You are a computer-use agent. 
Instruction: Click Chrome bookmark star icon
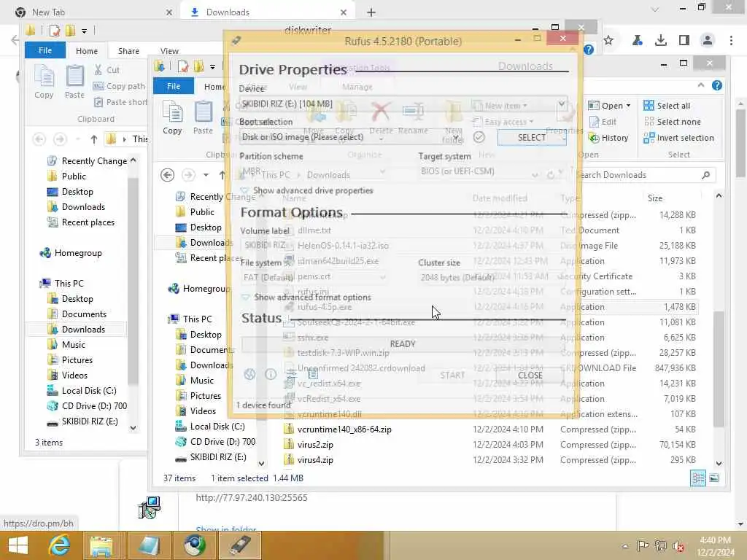(x=608, y=41)
